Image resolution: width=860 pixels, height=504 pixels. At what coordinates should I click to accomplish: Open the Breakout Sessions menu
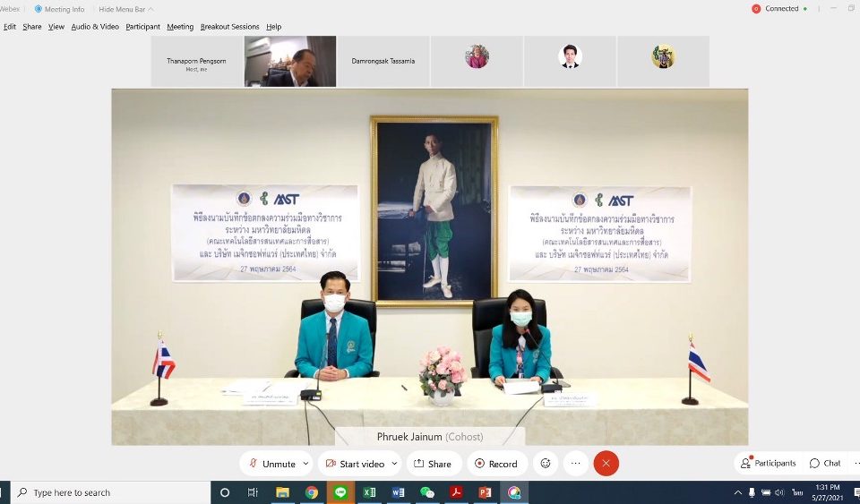pos(229,27)
